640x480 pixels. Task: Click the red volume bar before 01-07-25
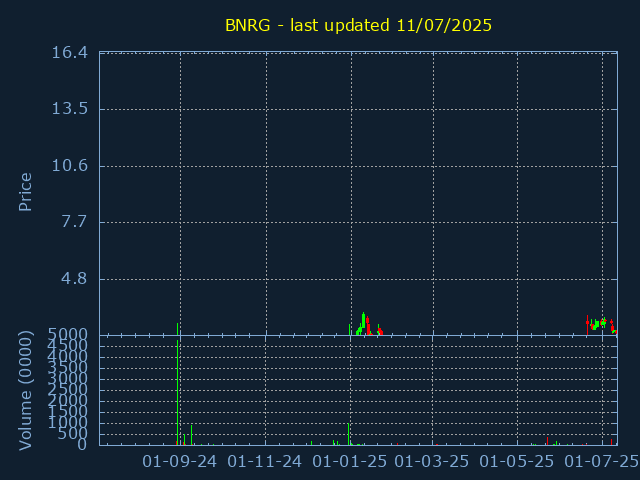[x=547, y=441]
